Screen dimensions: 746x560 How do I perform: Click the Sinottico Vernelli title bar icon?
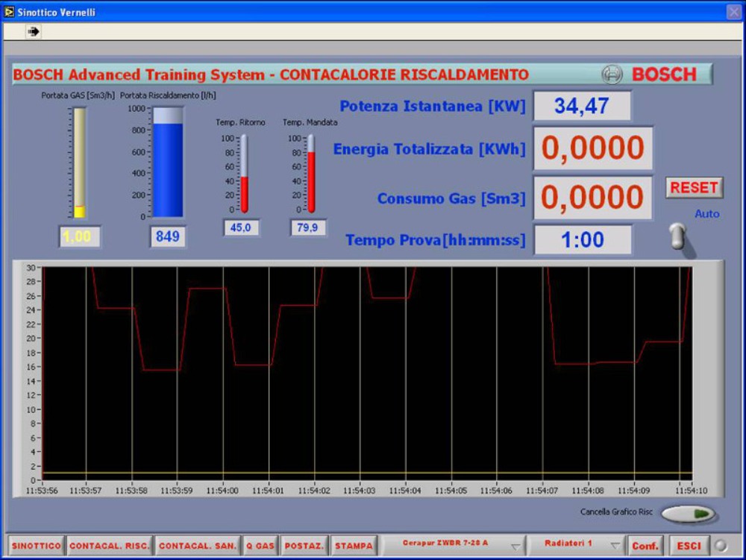[x=9, y=11]
